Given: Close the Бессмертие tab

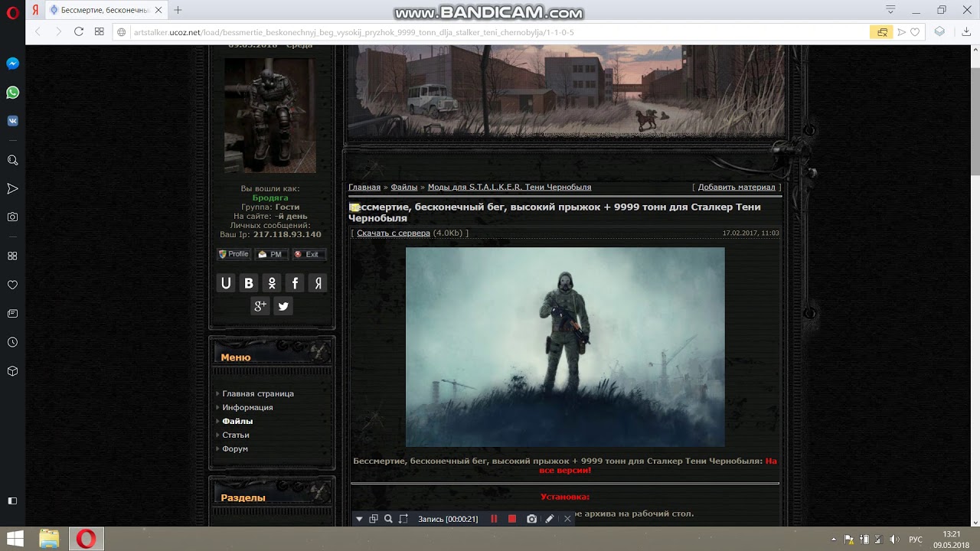Looking at the screenshot, I should [x=158, y=10].
